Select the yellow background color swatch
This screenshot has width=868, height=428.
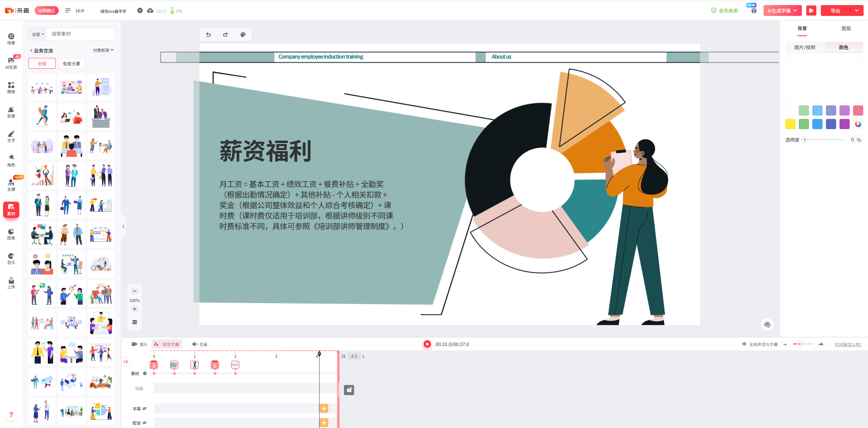(x=790, y=124)
